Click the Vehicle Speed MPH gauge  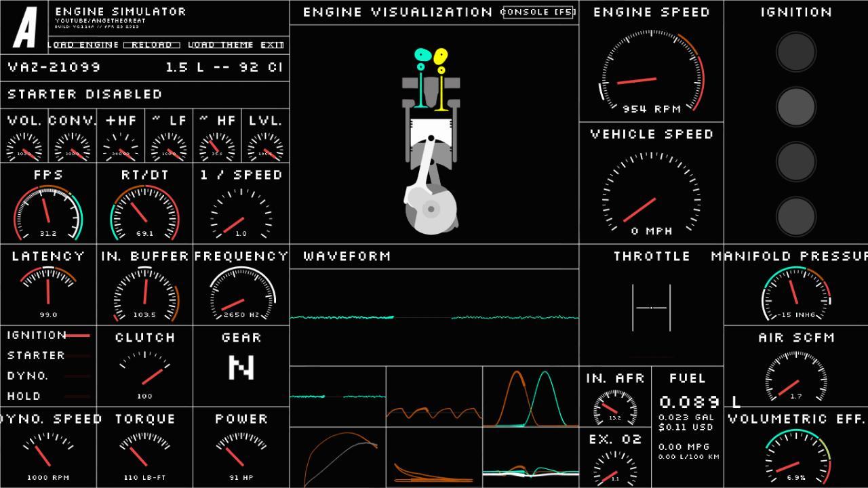tap(651, 194)
